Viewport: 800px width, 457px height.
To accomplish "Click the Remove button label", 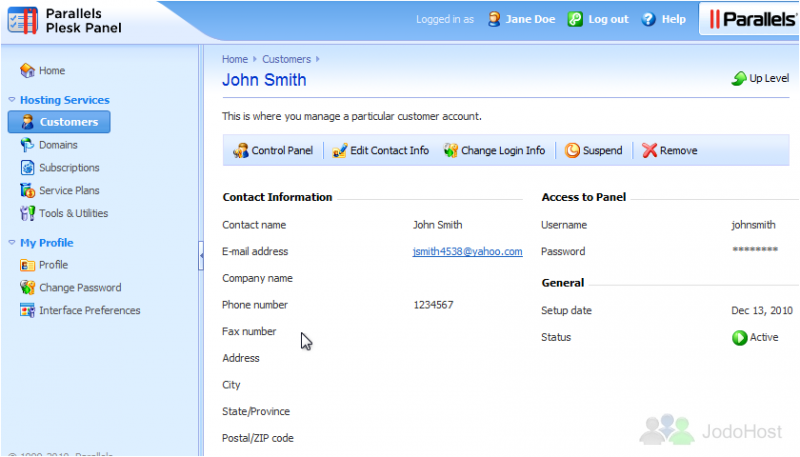I will (679, 150).
